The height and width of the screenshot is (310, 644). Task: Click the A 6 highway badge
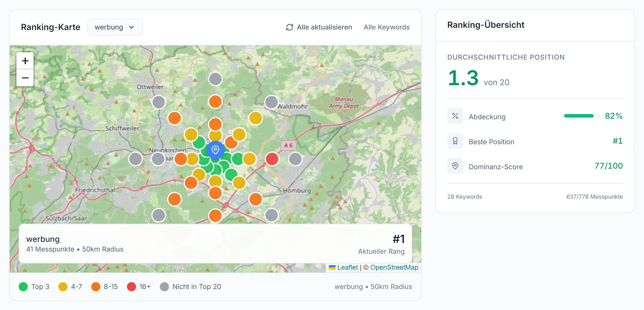click(x=288, y=145)
